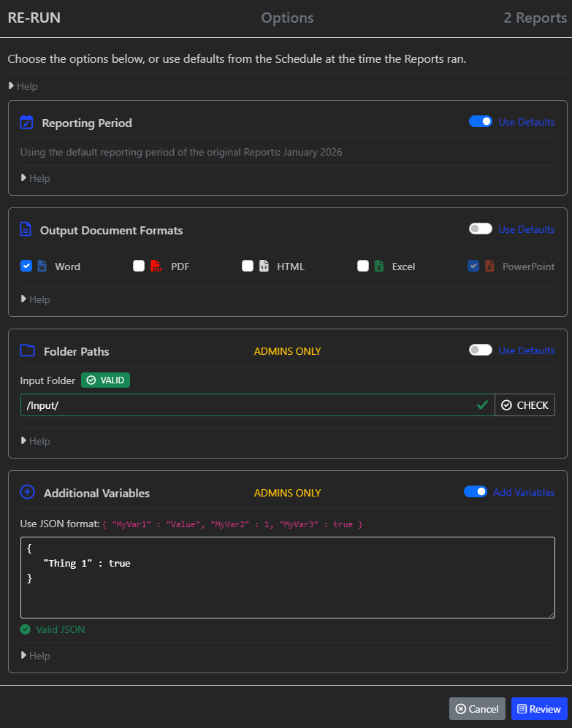The image size is (572, 728).
Task: Click into the Input Folder path field
Action: (x=248, y=405)
